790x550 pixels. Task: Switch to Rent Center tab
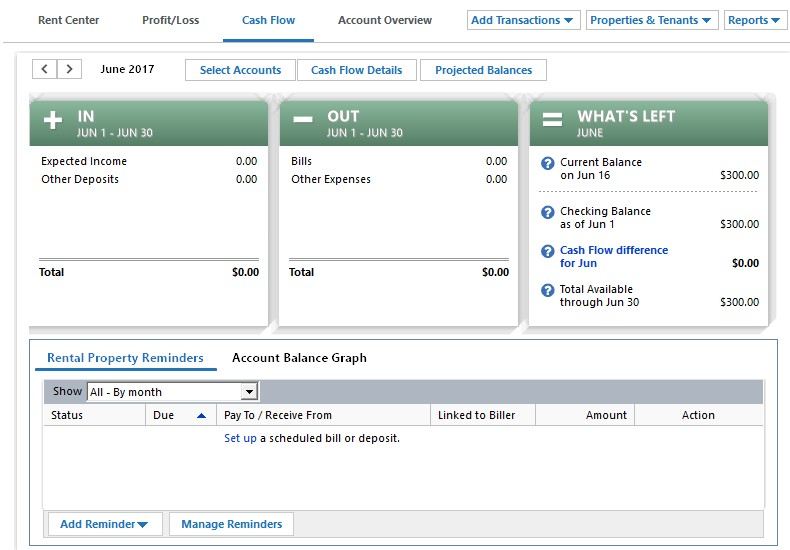pos(68,20)
